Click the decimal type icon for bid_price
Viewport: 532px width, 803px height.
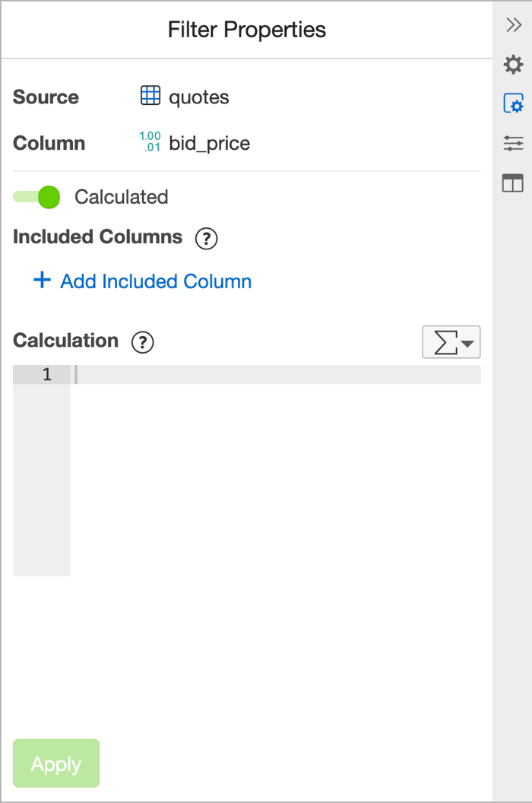click(x=150, y=142)
